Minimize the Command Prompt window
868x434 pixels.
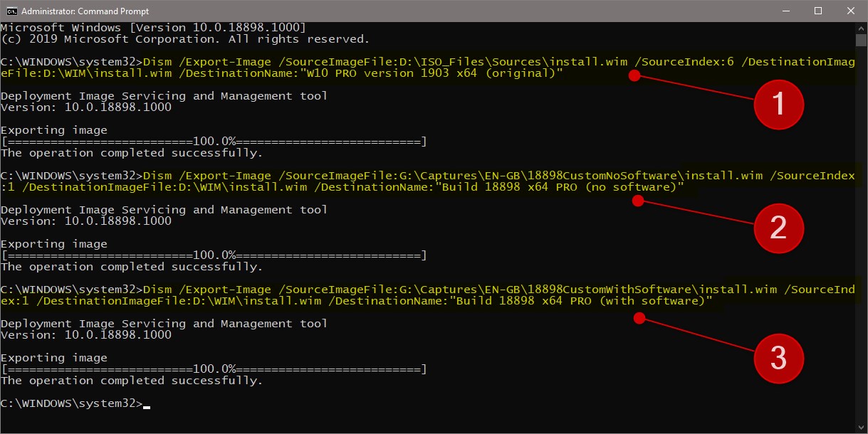tap(786, 11)
